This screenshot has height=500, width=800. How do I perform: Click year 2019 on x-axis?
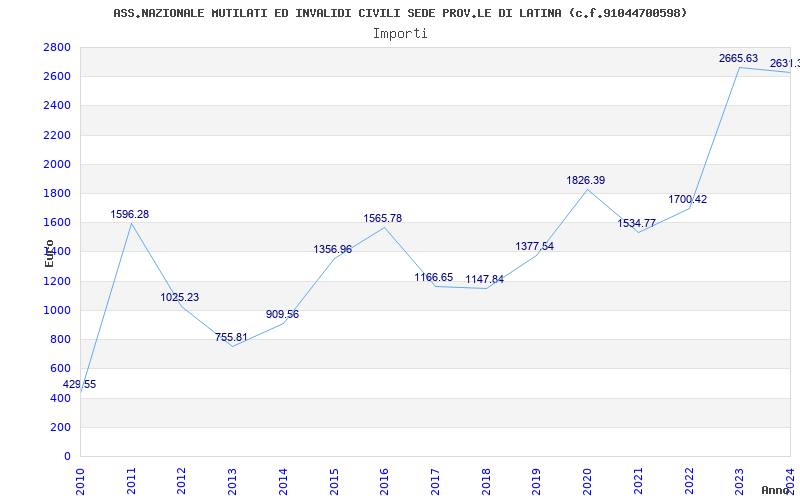537,481
